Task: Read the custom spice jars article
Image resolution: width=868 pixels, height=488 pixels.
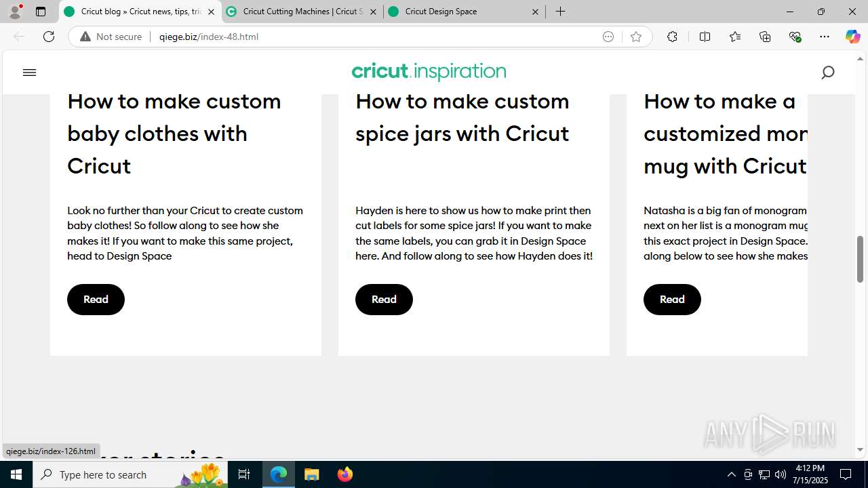Action: [384, 300]
